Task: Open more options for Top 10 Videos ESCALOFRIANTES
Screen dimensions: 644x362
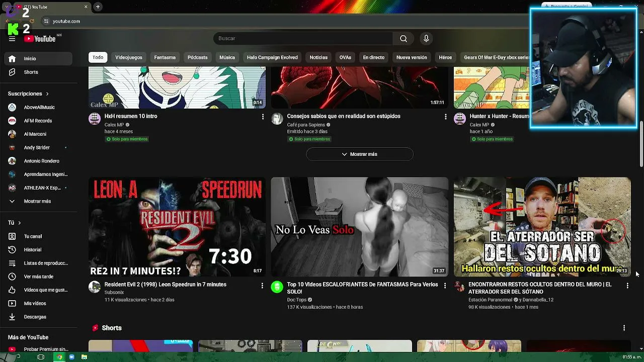Action: [x=445, y=285]
